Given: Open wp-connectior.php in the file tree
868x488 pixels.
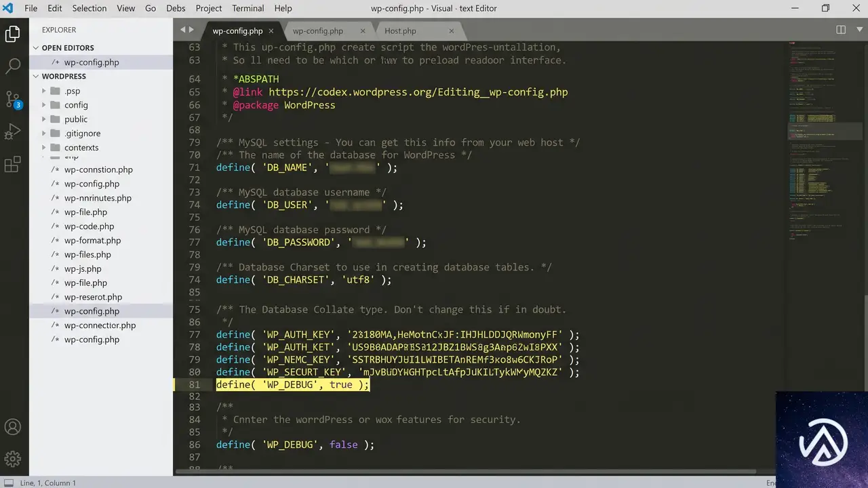Looking at the screenshot, I should click(x=100, y=325).
